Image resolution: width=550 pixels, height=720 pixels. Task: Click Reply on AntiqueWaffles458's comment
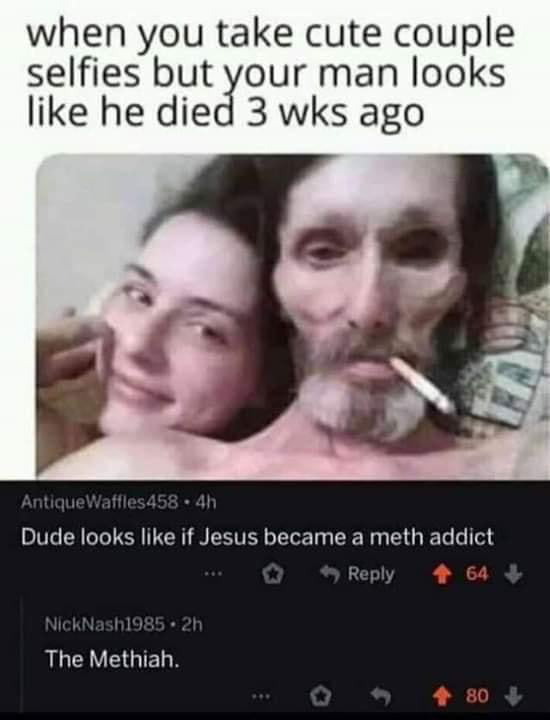[357, 574]
